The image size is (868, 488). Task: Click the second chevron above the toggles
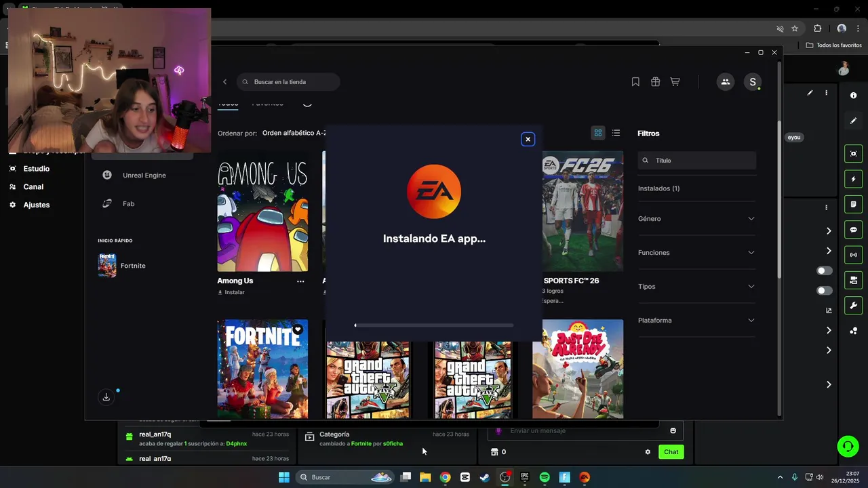coord(829,251)
